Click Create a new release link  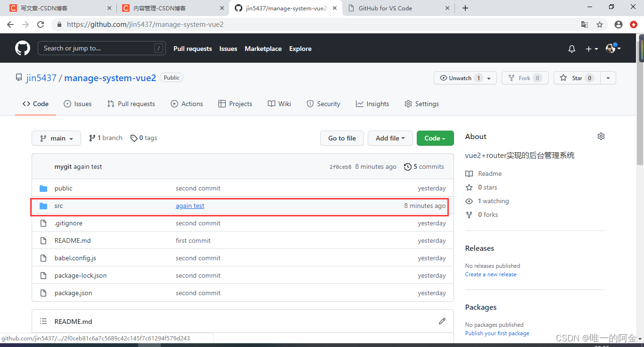[491, 274]
